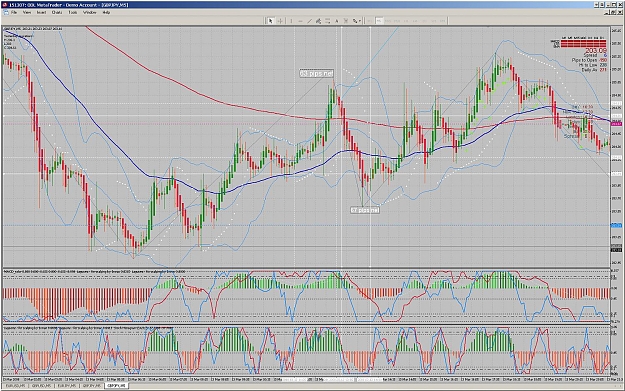Image resolution: width=625 pixels, height=391 pixels.
Task: Switch to the GBPUSD,M5 chart tab
Action: click(41, 386)
